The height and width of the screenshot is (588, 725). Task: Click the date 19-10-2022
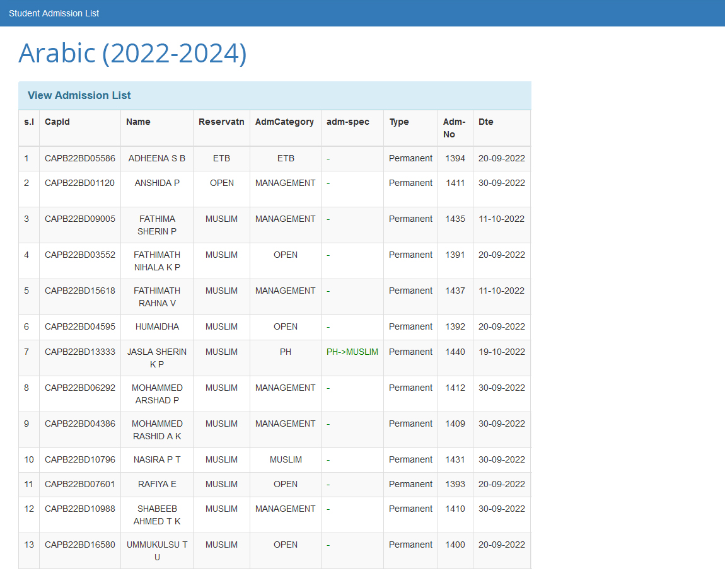(x=501, y=352)
